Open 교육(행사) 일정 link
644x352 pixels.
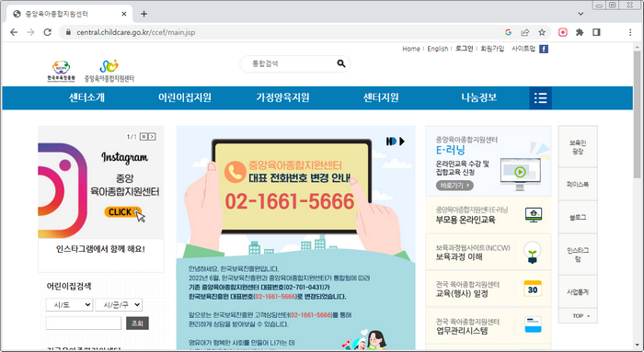pyautogui.click(x=462, y=294)
